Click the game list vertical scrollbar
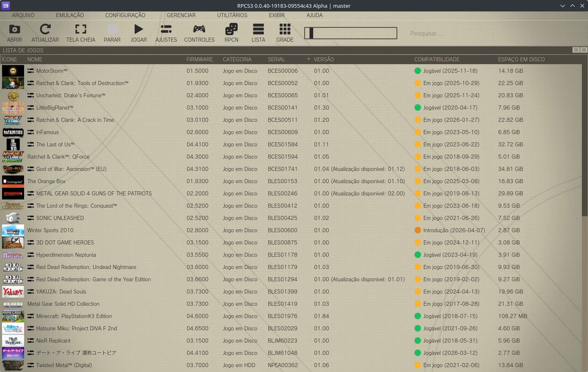 pyautogui.click(x=585, y=140)
